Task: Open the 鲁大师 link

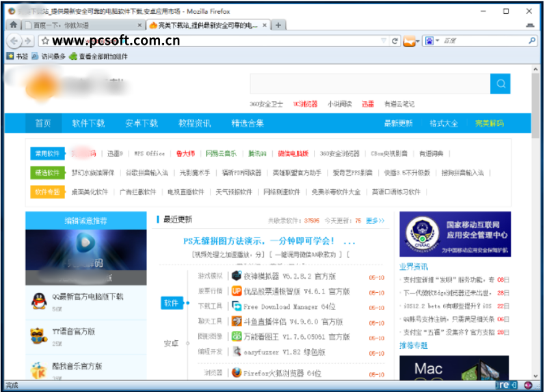Action: 185,153
